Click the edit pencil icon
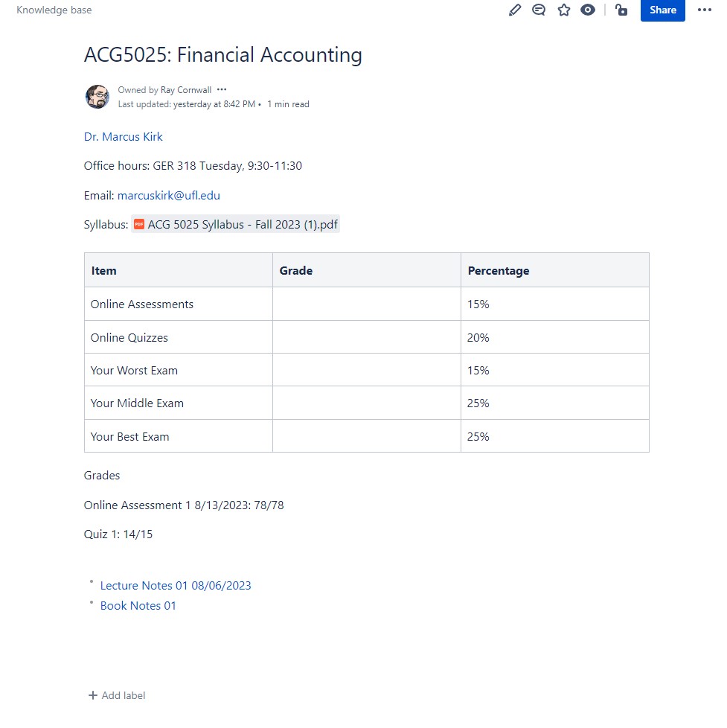727x728 pixels. pyautogui.click(x=515, y=10)
